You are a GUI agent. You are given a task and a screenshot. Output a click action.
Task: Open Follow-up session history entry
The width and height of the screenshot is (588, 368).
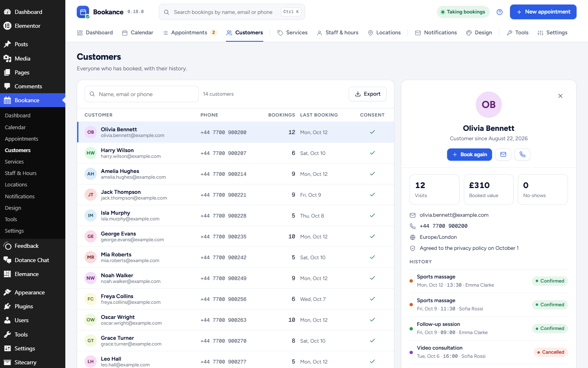tap(488, 328)
